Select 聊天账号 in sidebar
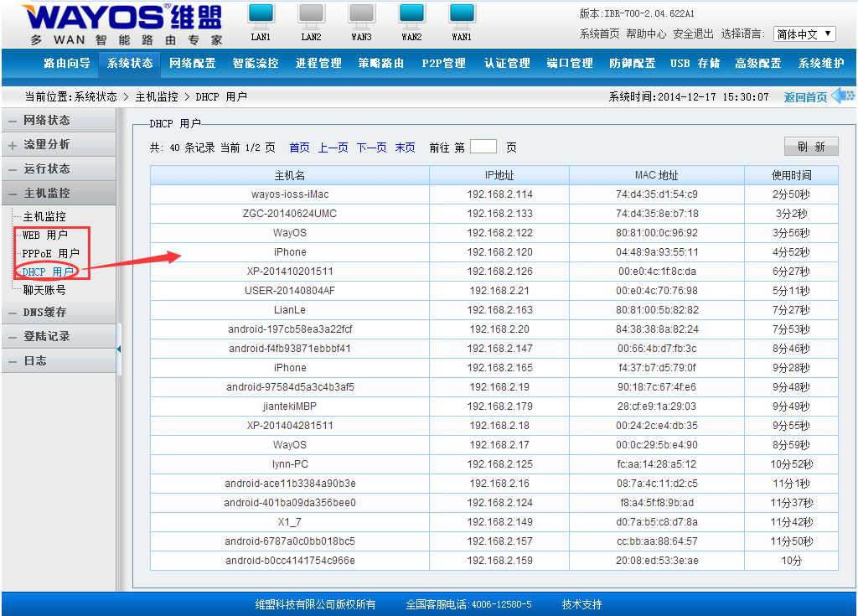This screenshot has width=858, height=616. 44,290
